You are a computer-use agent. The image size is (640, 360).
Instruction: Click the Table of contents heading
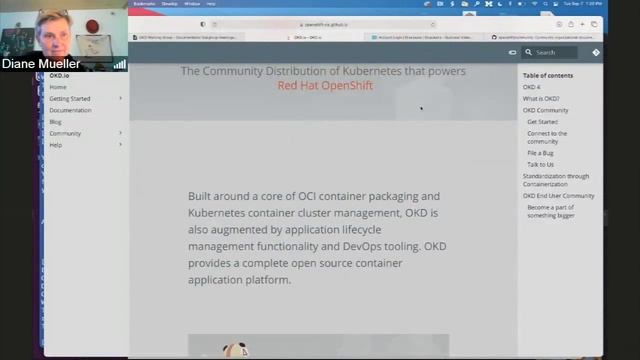548,76
